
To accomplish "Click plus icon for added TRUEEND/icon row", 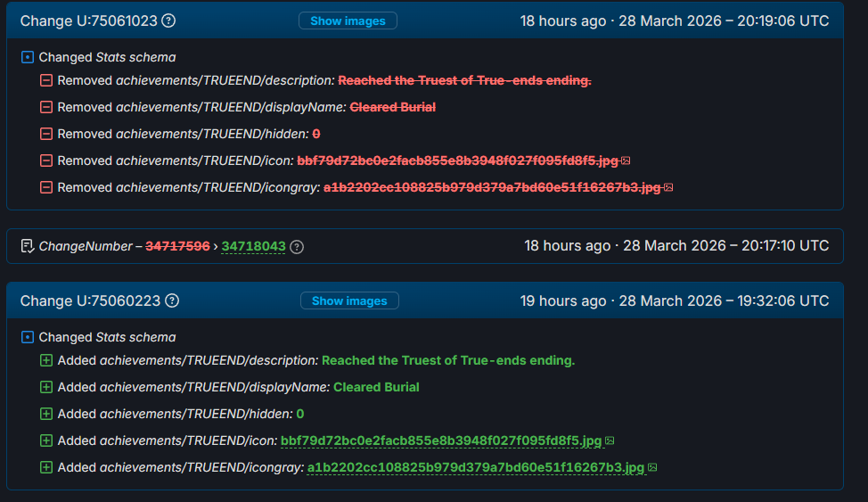I will coord(46,440).
